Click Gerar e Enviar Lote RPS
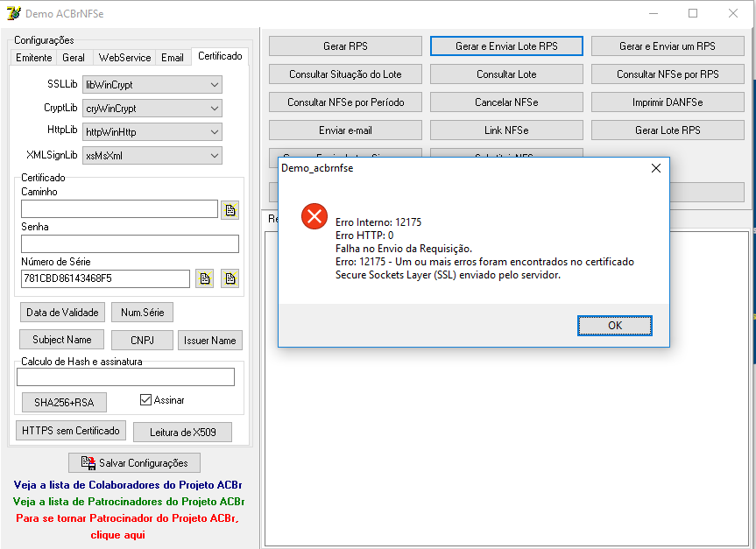 click(506, 46)
